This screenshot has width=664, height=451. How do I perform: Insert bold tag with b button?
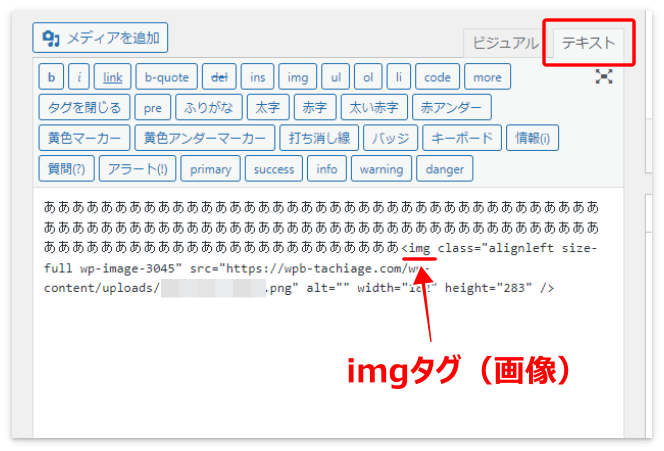point(51,77)
